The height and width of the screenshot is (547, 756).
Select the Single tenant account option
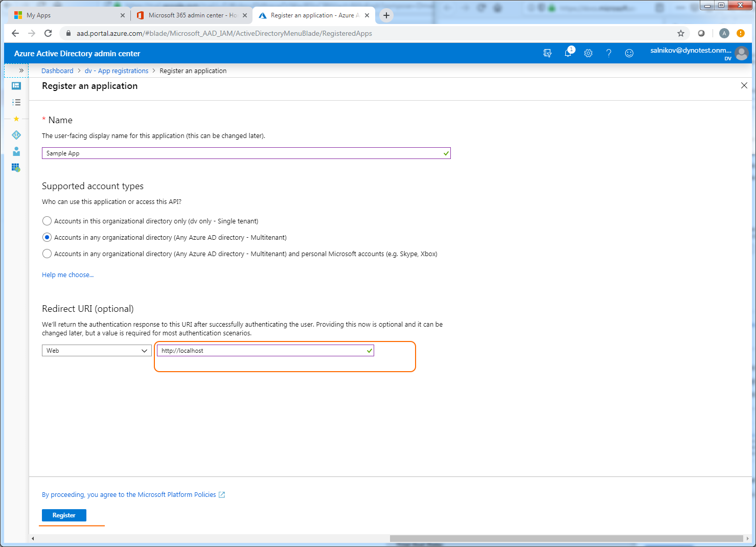[47, 221]
